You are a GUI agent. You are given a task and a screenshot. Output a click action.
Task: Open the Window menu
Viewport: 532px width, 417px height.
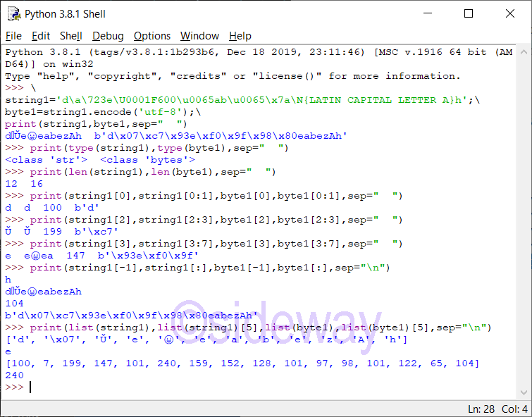199,36
